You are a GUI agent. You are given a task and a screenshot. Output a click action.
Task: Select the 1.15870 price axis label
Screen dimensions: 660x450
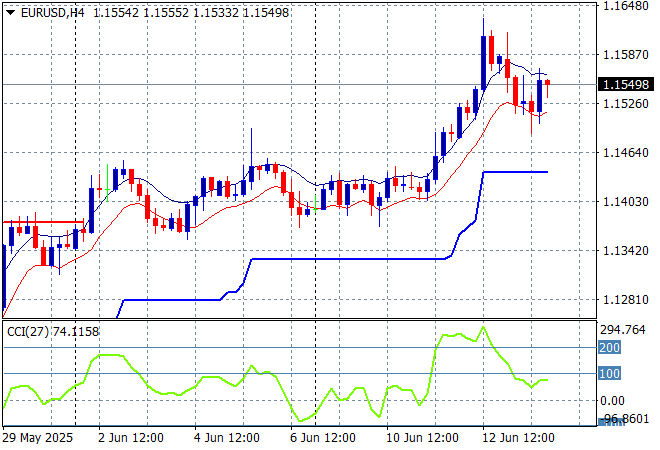click(x=626, y=55)
